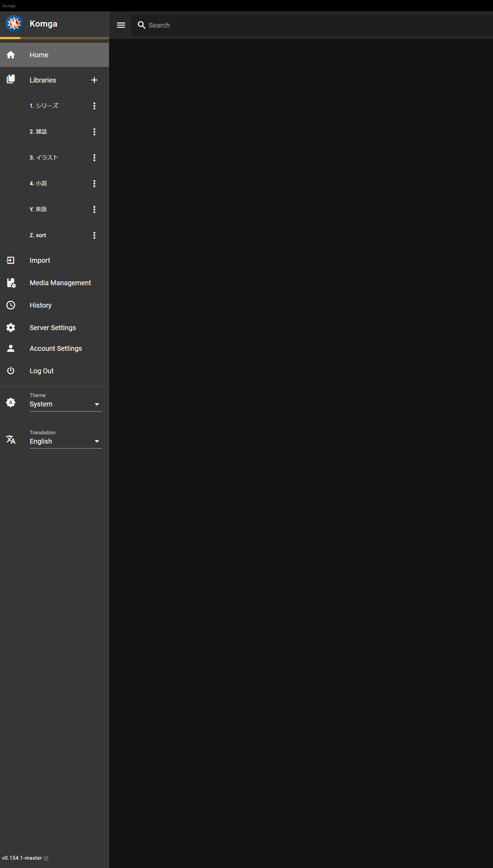Open the 1. シリーズ library
The height and width of the screenshot is (868, 493).
click(x=44, y=106)
